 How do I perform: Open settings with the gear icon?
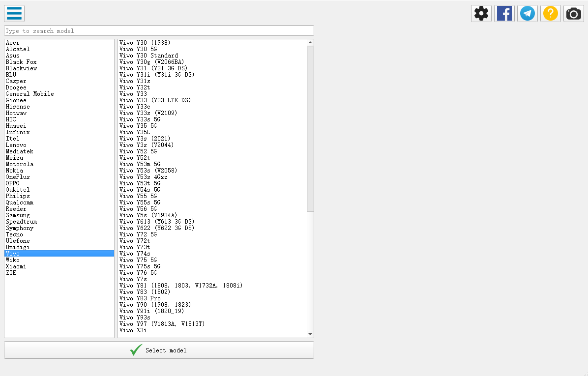point(481,13)
